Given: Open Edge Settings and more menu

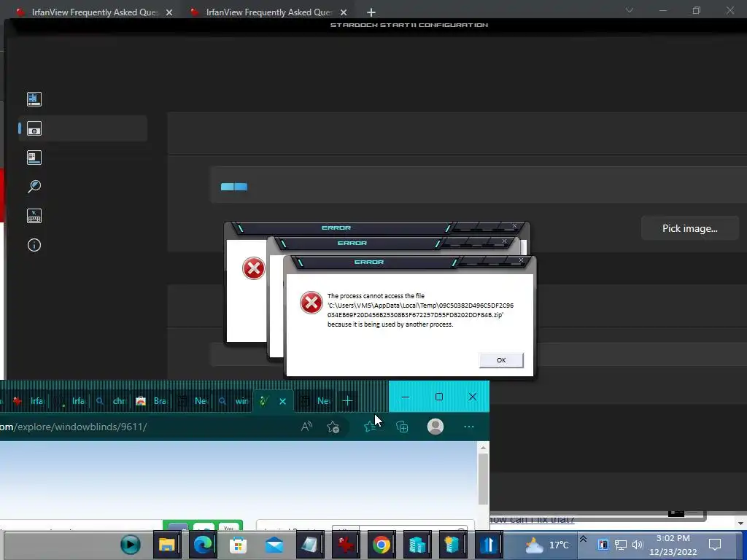Looking at the screenshot, I should [x=469, y=427].
